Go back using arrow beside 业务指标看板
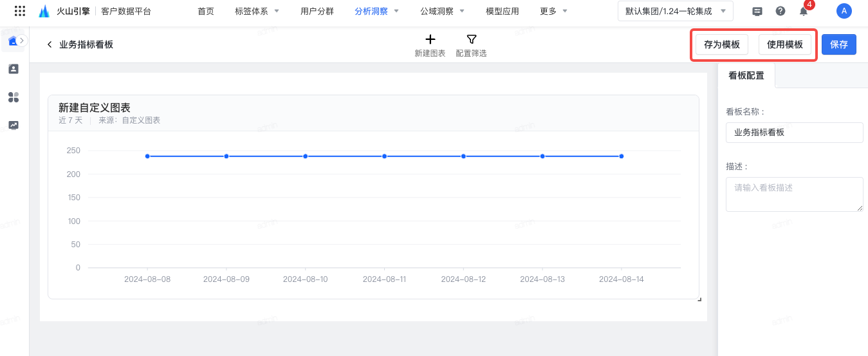This screenshot has width=868, height=356. tap(50, 44)
